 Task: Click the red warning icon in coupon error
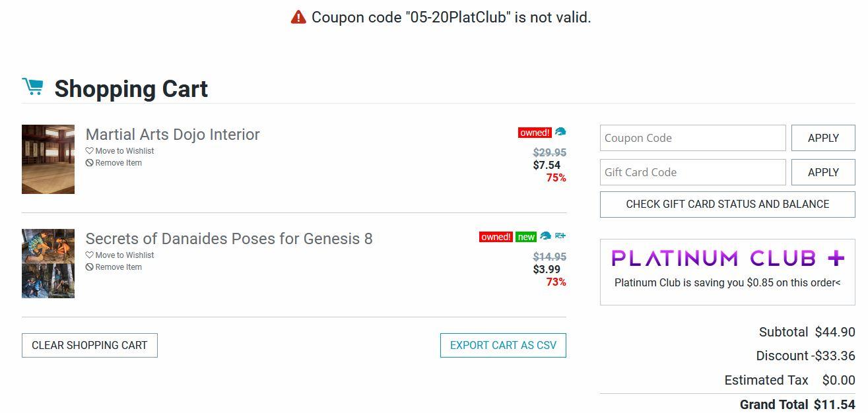[298, 17]
